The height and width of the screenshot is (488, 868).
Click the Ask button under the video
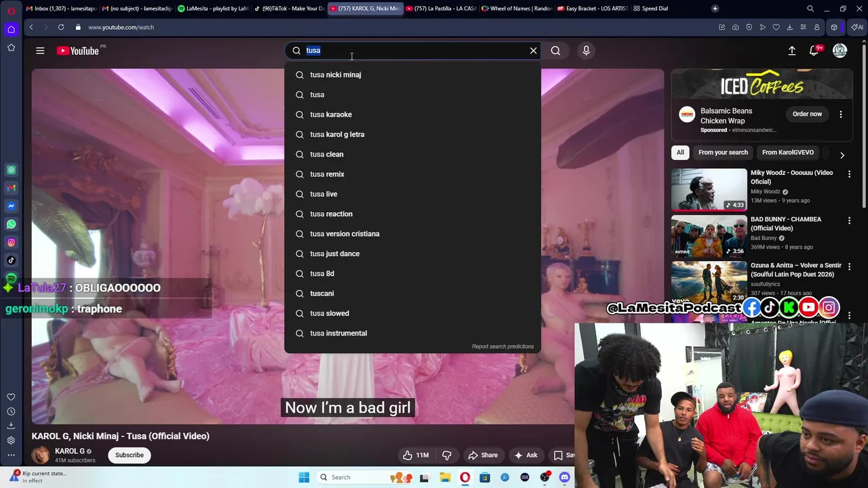pos(526,455)
